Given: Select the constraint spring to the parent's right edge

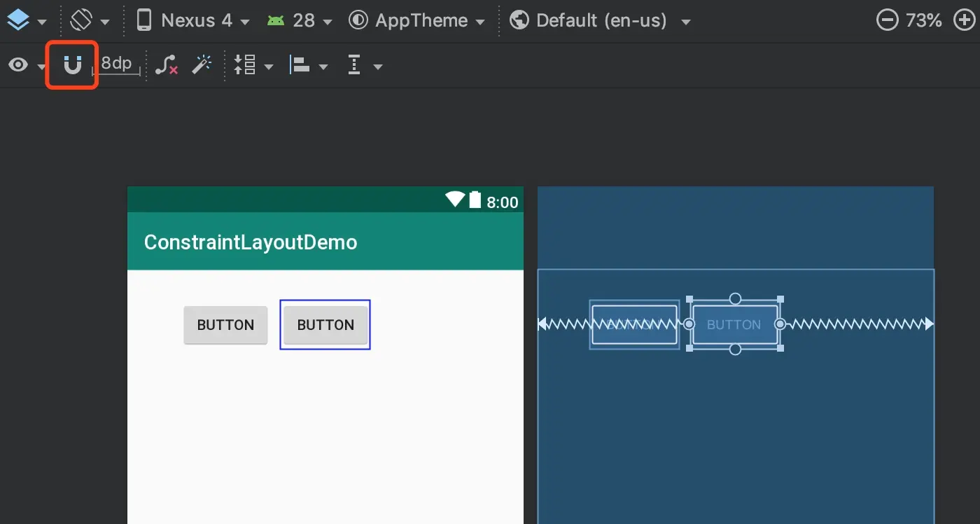Looking at the screenshot, I should point(860,324).
